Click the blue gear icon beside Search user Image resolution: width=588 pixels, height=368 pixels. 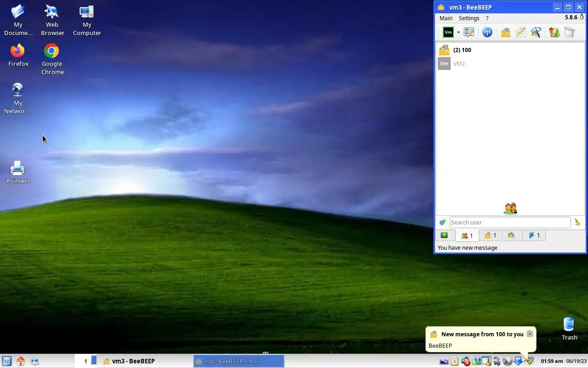click(x=442, y=222)
